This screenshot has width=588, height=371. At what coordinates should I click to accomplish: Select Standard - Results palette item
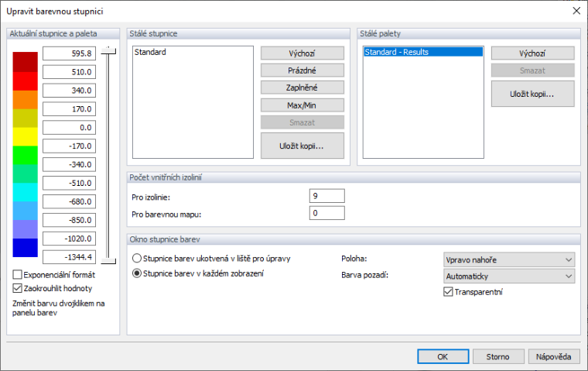[423, 52]
